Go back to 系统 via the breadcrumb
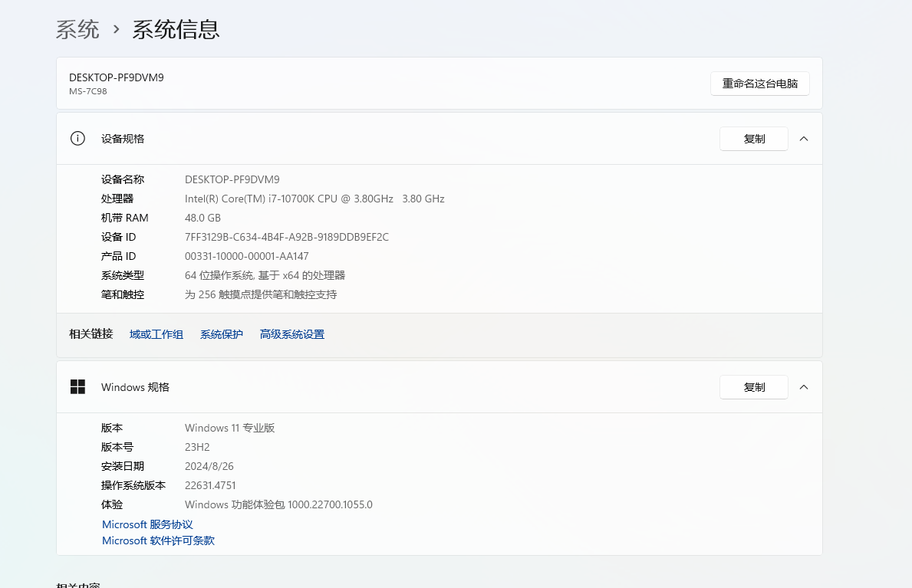 77,30
